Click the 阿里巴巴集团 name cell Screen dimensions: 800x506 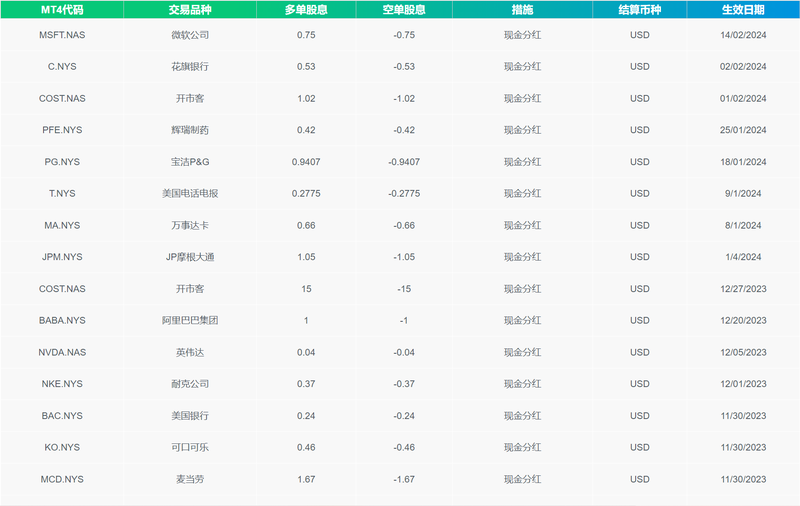pyautogui.click(x=190, y=320)
